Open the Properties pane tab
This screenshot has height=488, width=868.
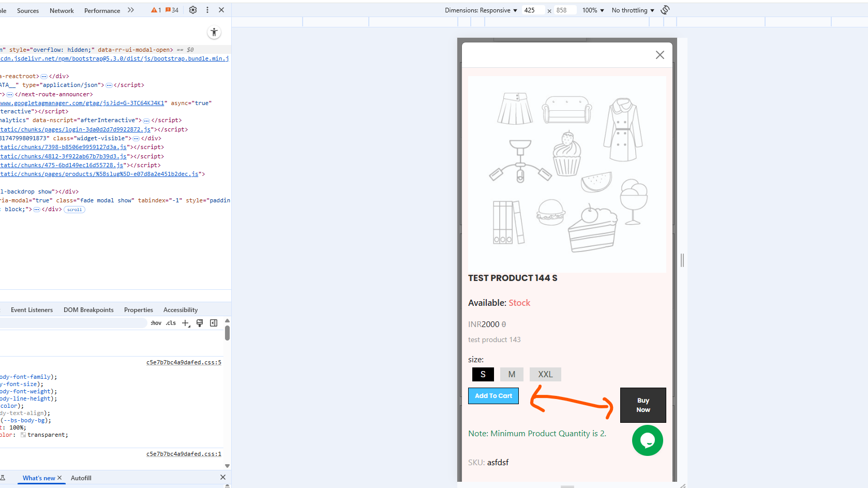(x=139, y=310)
